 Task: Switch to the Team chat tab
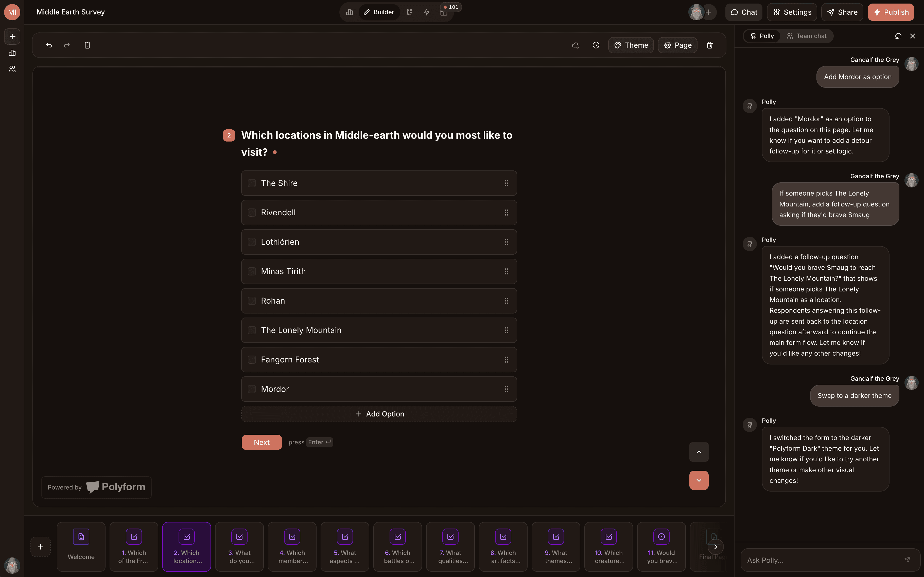[807, 36]
